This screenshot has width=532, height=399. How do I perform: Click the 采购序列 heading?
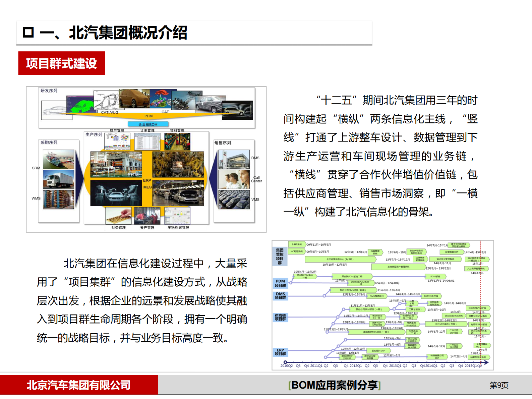[x=49, y=142]
